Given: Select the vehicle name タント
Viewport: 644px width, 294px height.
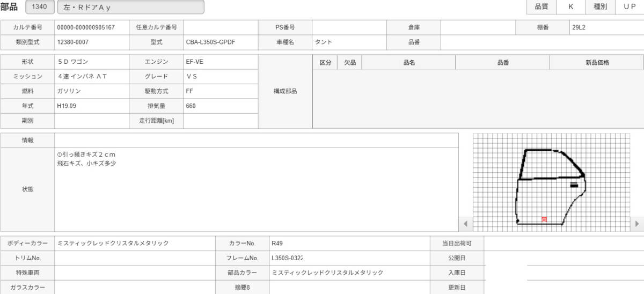Looking at the screenshot, I should (323, 42).
